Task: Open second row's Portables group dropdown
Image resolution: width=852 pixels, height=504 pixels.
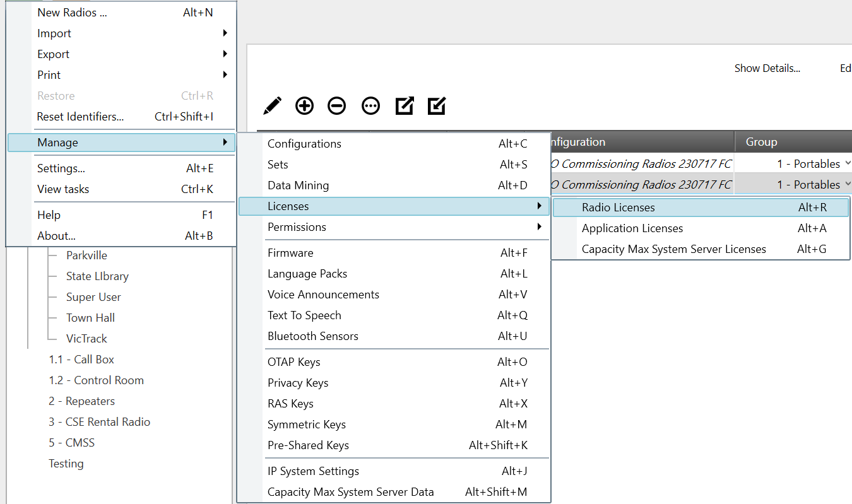Action: 846,184
